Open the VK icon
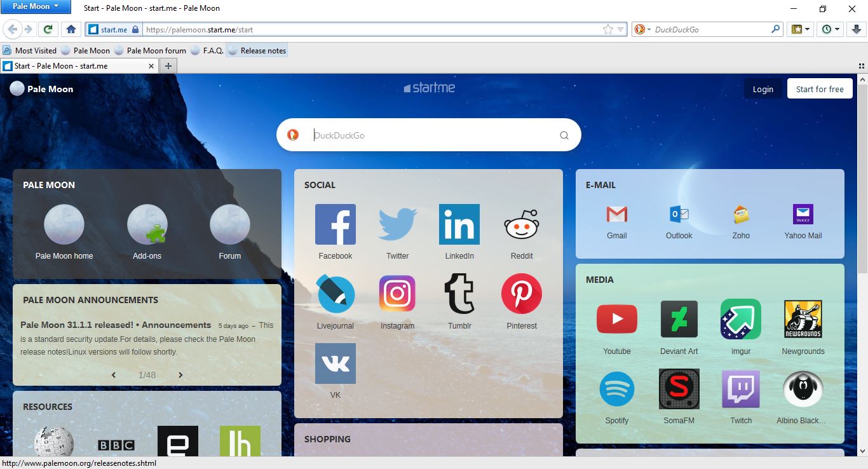This screenshot has width=868, height=469. (x=336, y=364)
